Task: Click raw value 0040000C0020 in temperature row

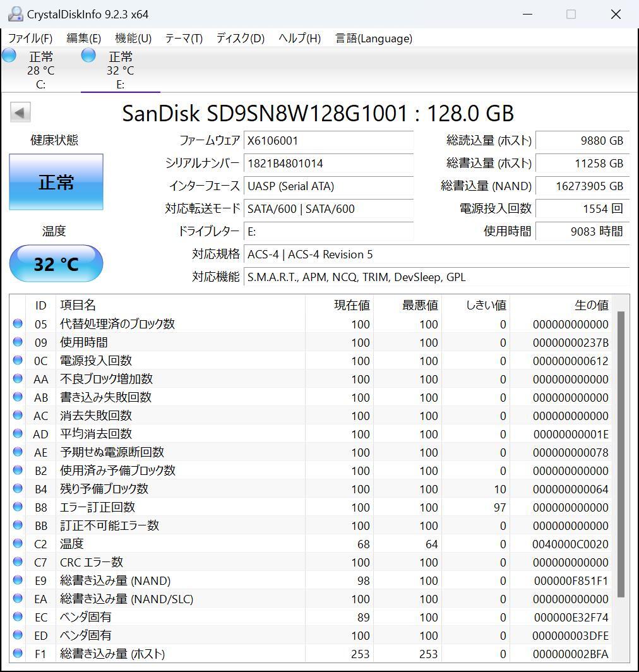Action: point(570,544)
